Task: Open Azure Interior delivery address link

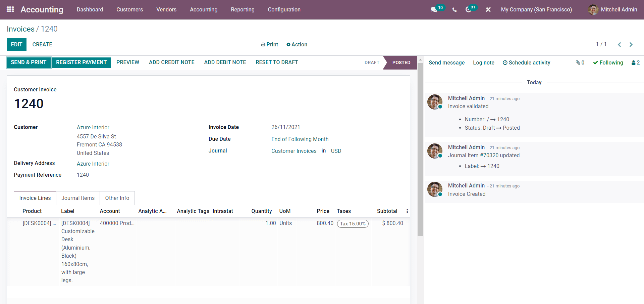Action: 93,164
